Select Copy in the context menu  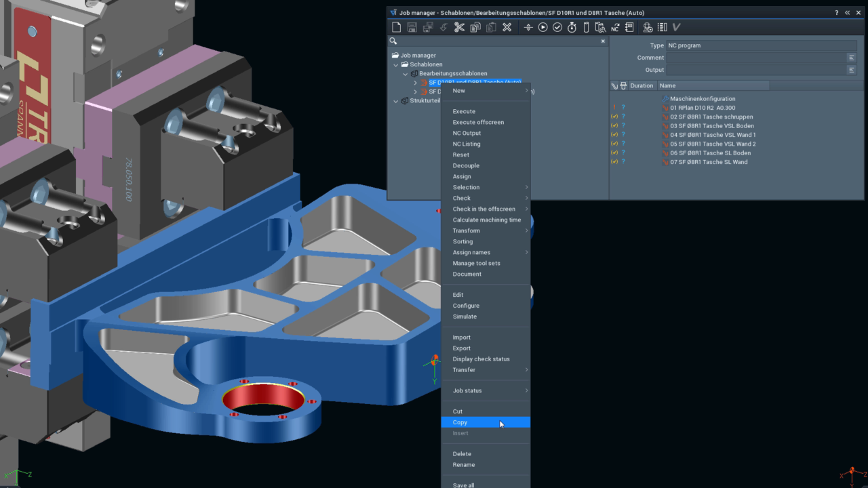[x=486, y=422]
